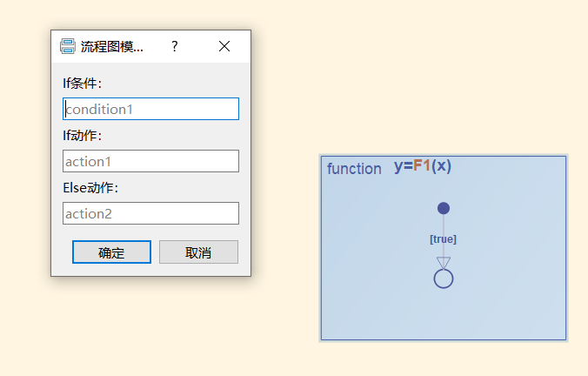Screen dimensions: 588x376
Task: Click the y=F1(x) function signature
Action: pos(423,166)
